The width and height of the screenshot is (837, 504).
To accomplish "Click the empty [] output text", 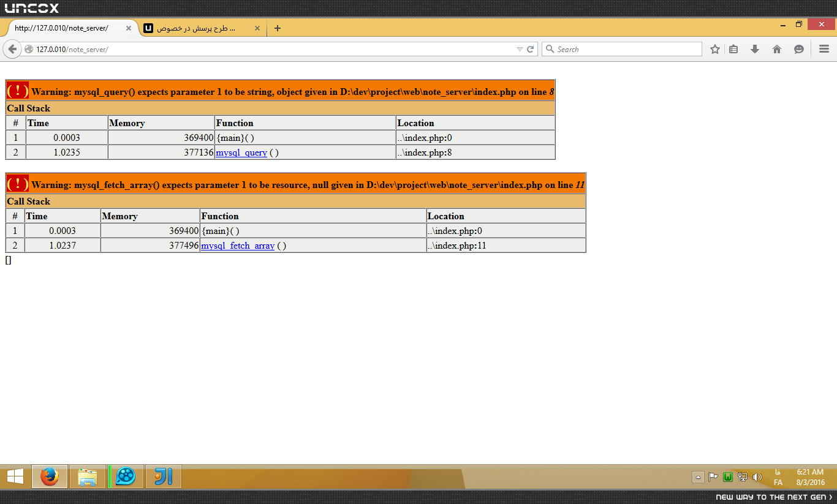I will click(8, 260).
